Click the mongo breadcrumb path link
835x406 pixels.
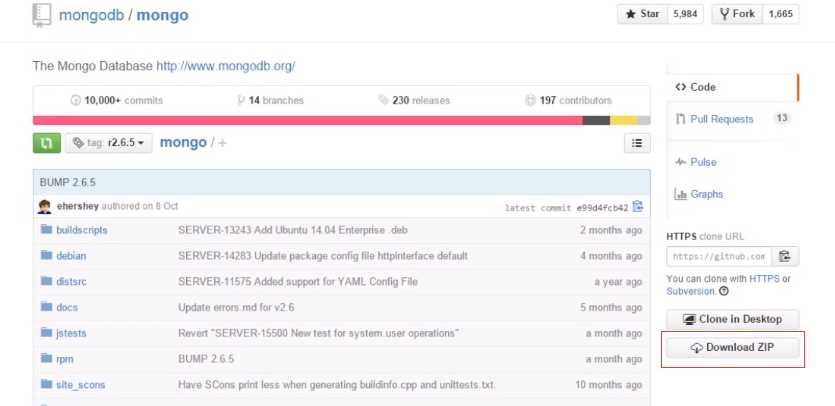coord(183,142)
